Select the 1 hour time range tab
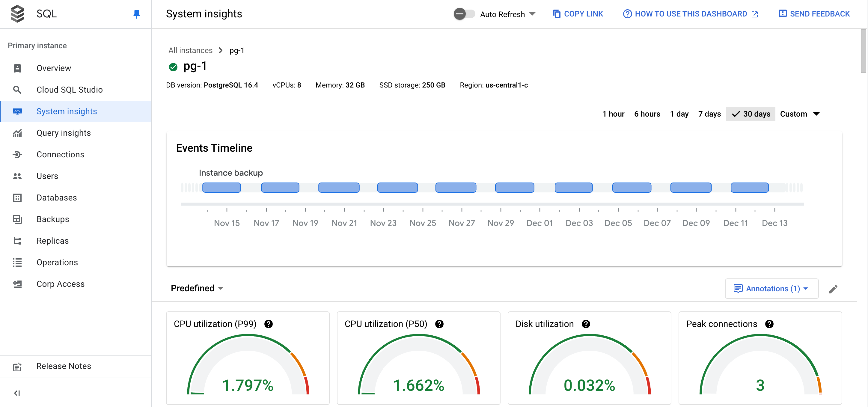Image resolution: width=868 pixels, height=407 pixels. click(614, 114)
